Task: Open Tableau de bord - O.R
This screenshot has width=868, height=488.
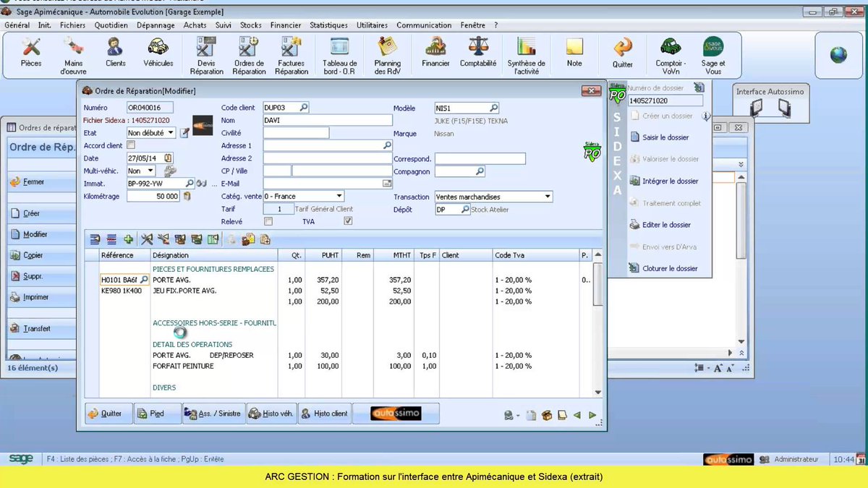Action: point(340,56)
